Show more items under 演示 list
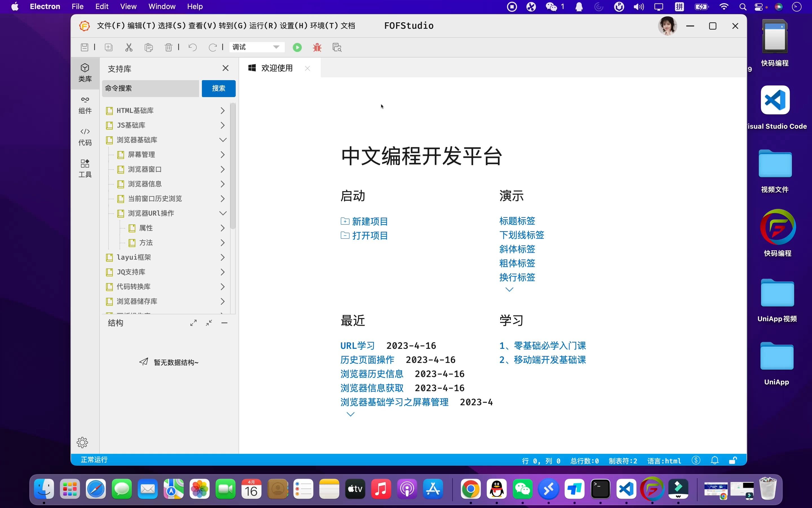The width and height of the screenshot is (812, 508). (509, 290)
